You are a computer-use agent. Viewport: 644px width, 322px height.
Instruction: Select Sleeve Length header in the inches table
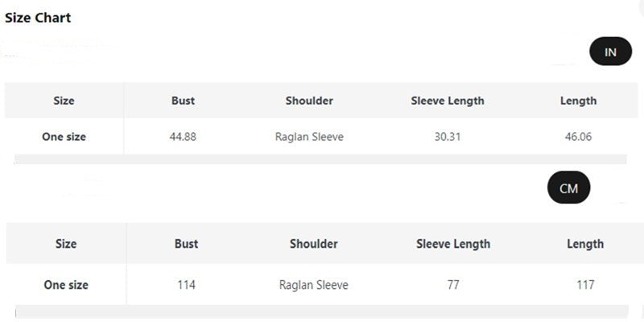pos(448,101)
